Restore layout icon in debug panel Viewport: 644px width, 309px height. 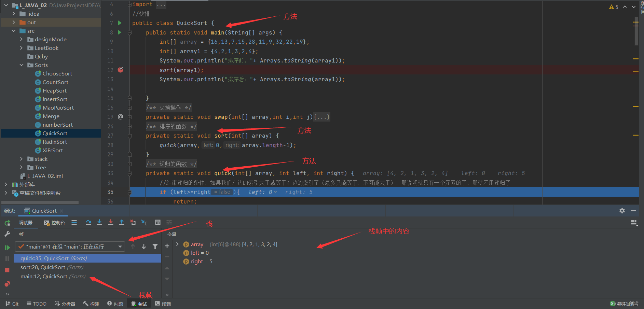(634, 223)
